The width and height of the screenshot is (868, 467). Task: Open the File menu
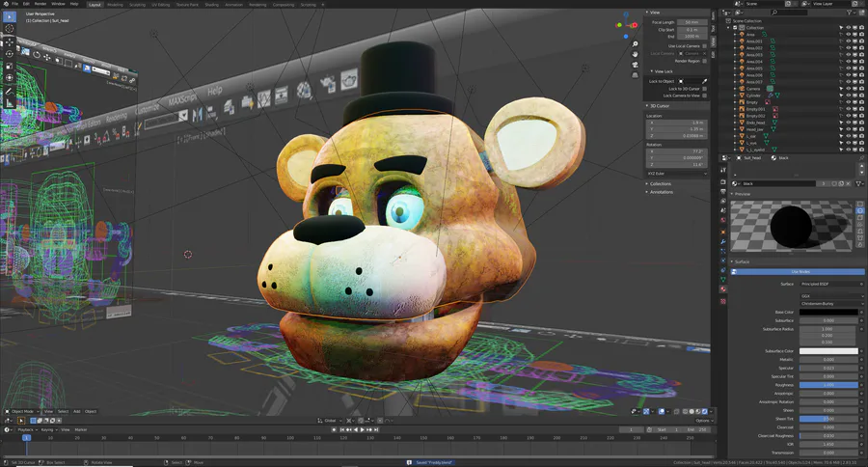pyautogui.click(x=14, y=4)
